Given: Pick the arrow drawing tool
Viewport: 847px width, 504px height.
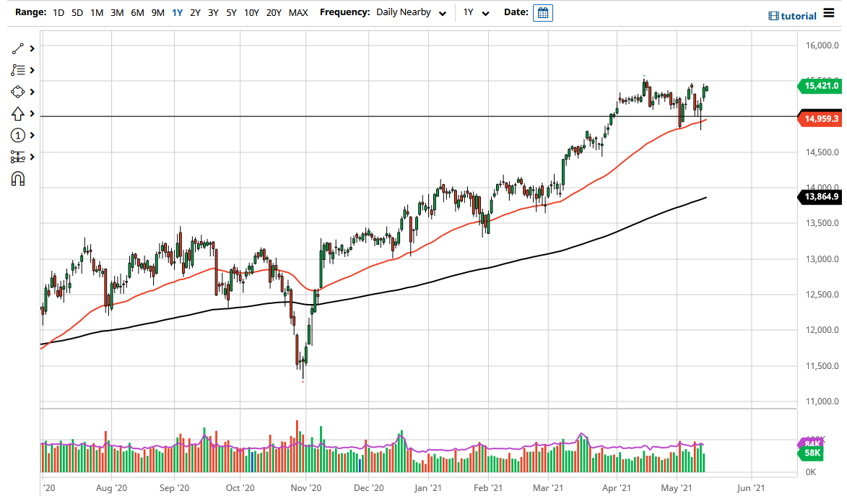Looking at the screenshot, I should click(19, 113).
